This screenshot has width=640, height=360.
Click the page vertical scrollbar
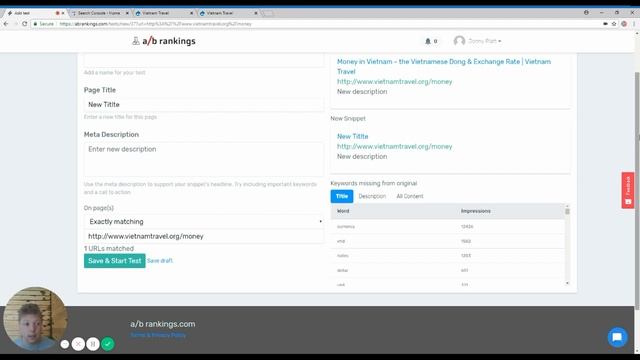point(637,190)
